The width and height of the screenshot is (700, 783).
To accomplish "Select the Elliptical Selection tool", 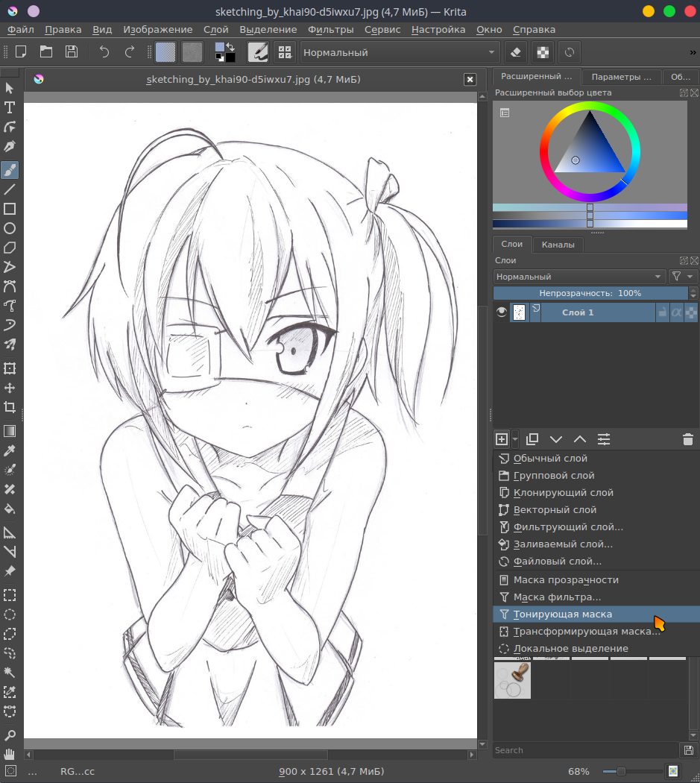I will click(10, 614).
